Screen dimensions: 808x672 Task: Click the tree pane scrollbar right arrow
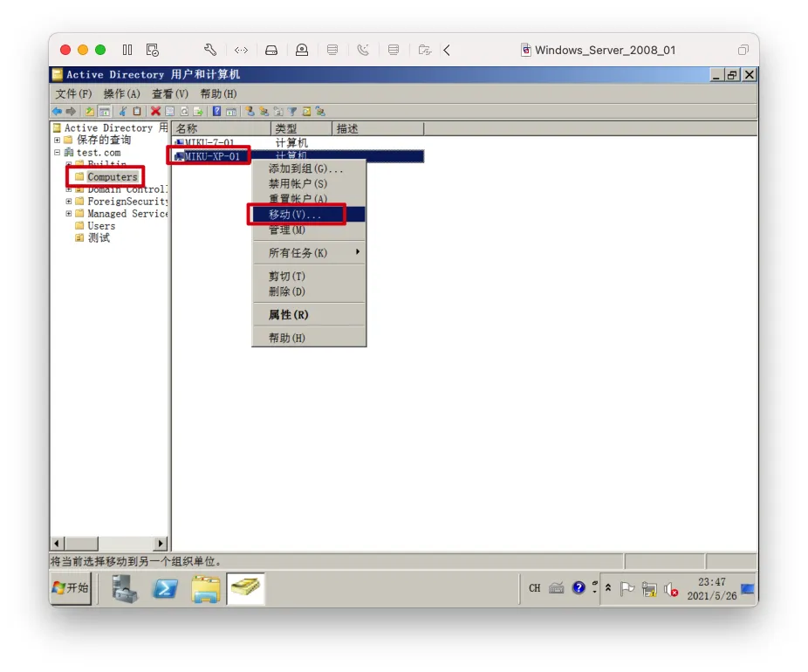(x=161, y=543)
